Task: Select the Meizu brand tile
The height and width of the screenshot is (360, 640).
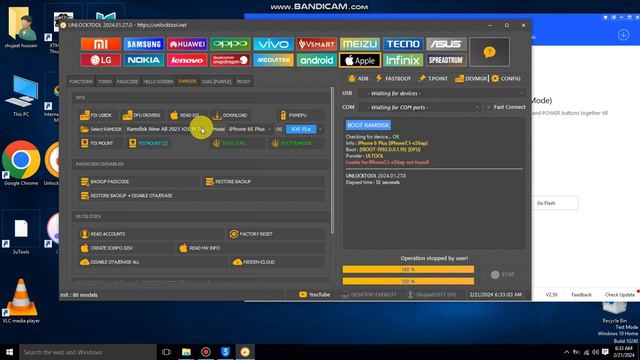Action: 360,44
